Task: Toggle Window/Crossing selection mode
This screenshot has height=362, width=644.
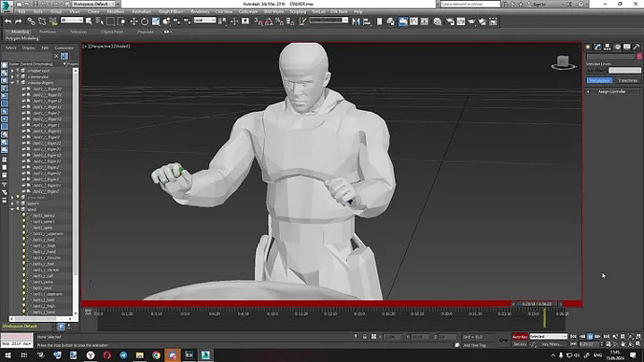Action: [x=122, y=21]
